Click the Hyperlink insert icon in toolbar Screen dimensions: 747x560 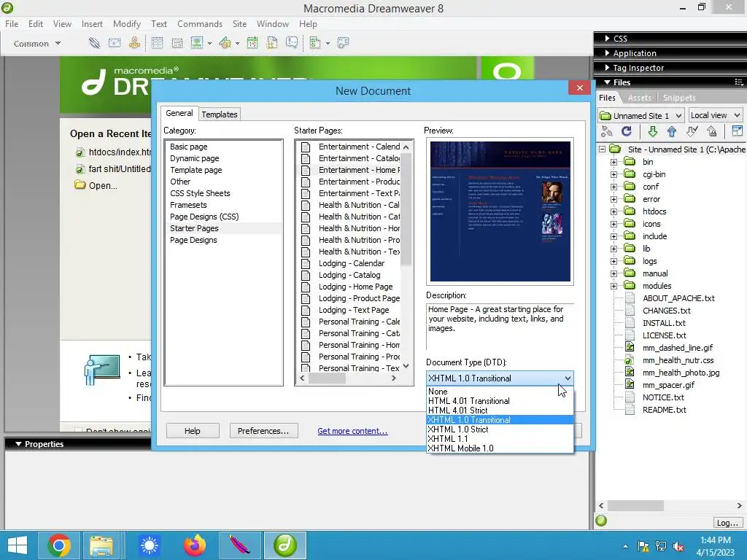coord(94,43)
